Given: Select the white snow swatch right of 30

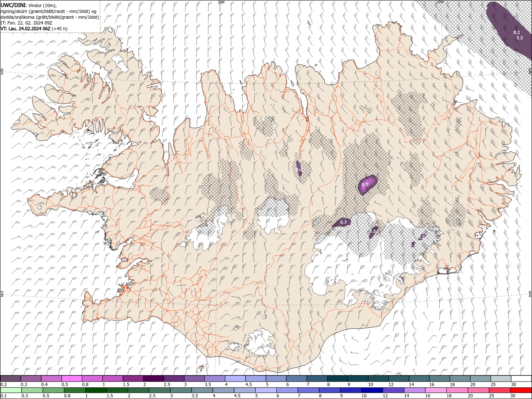Looking at the screenshot, I should 521,379.
